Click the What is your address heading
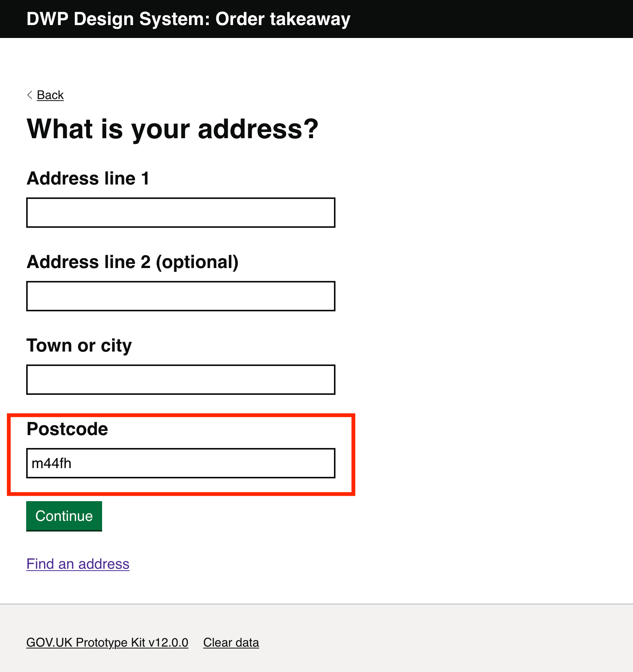Viewport: 633px width, 672px height. coord(172,129)
